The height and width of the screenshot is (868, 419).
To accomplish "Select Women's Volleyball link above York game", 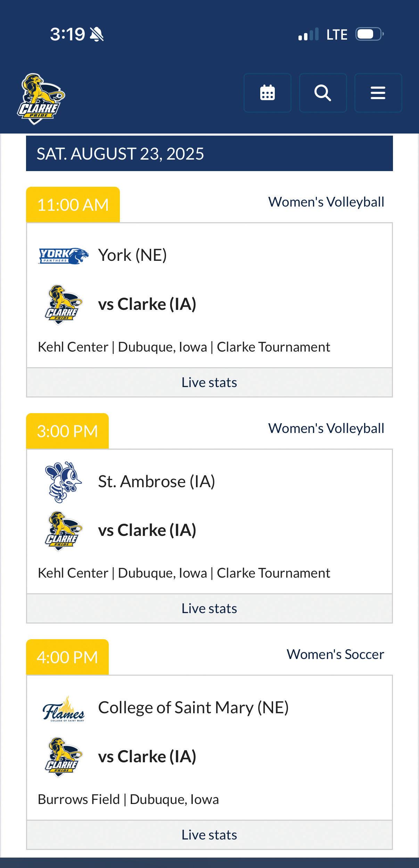I will click(326, 202).
